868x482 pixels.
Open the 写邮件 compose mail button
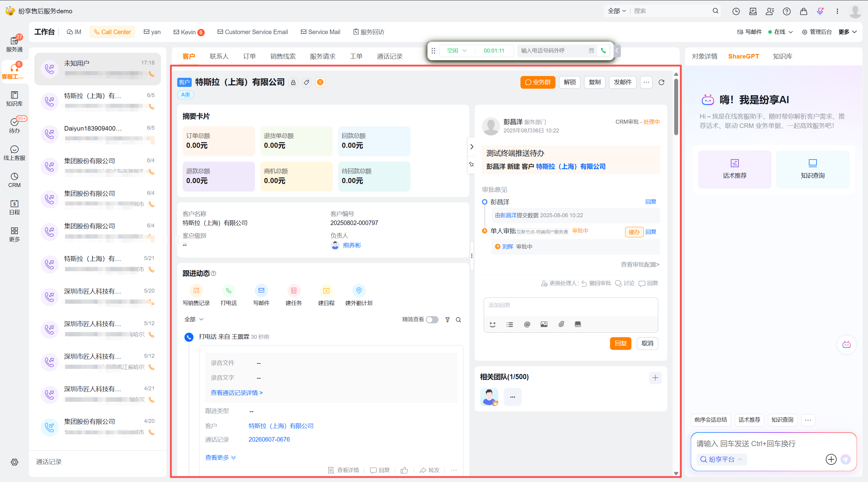pyautogui.click(x=749, y=32)
